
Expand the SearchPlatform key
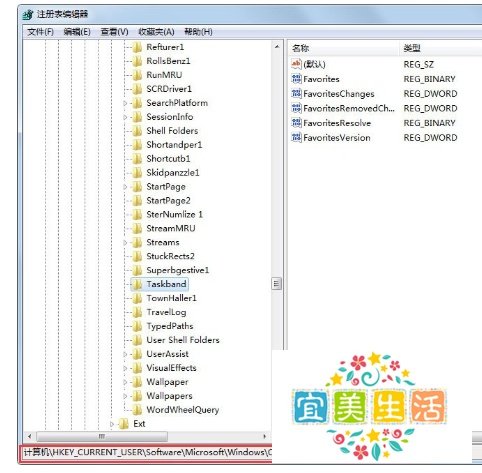pyautogui.click(x=125, y=103)
